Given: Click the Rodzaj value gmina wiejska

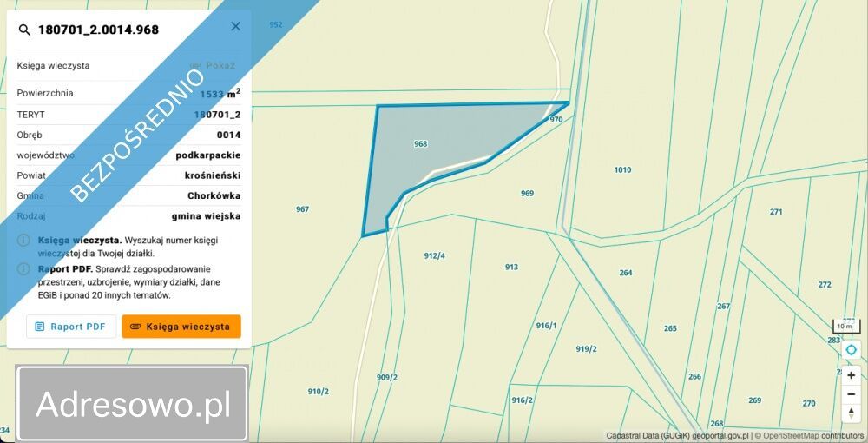Looking at the screenshot, I should point(206,216).
